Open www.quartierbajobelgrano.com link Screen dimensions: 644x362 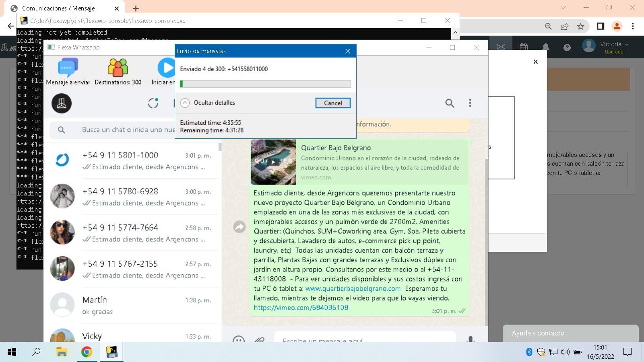[x=353, y=288]
